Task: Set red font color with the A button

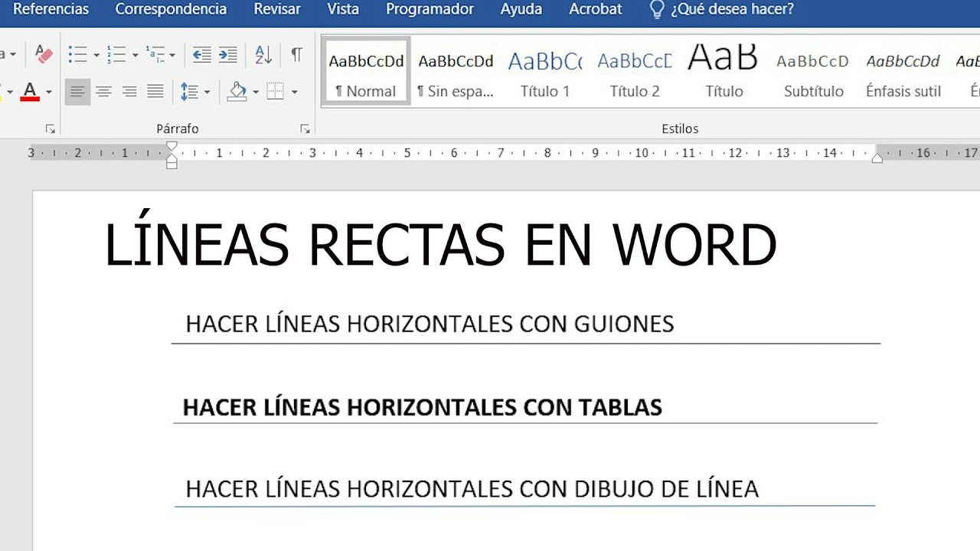Action: click(30, 92)
